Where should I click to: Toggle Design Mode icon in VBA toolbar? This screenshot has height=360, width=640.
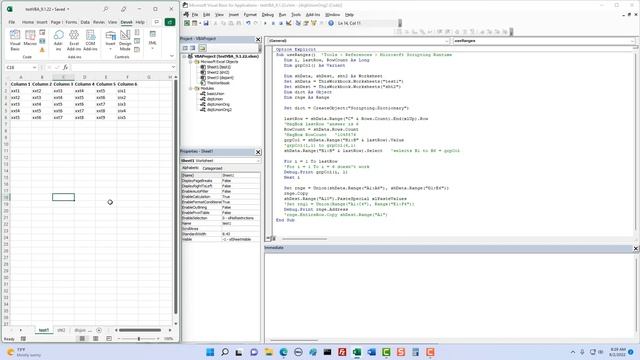(289, 23)
